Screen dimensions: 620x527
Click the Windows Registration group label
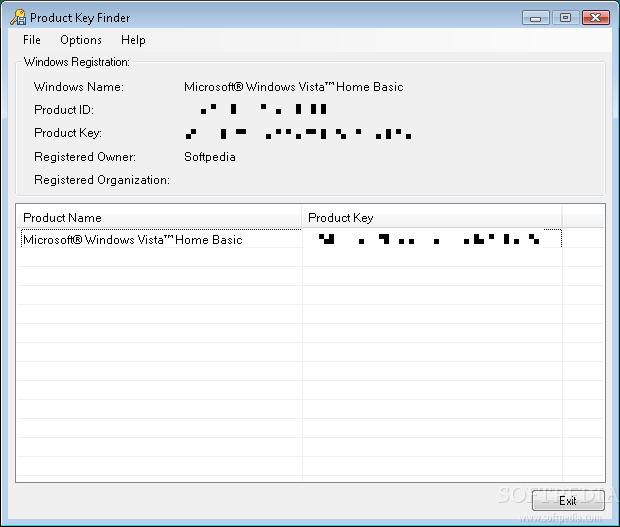click(x=77, y=63)
